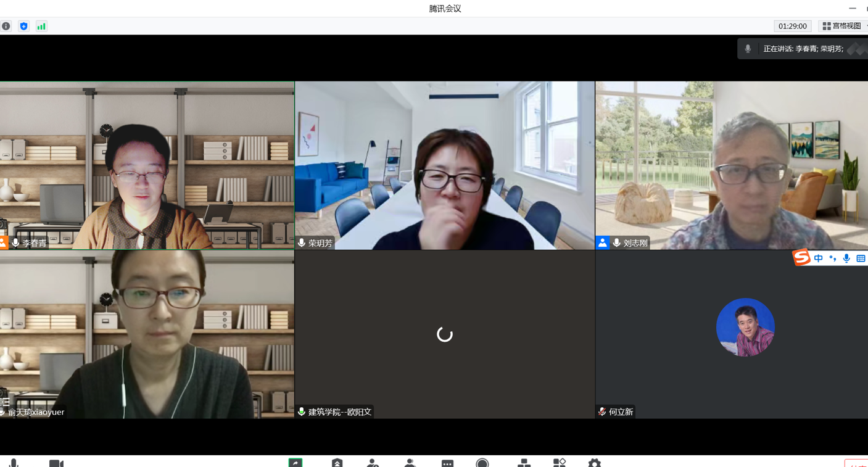
Task: Select 刘志刚's video tile
Action: click(731, 165)
